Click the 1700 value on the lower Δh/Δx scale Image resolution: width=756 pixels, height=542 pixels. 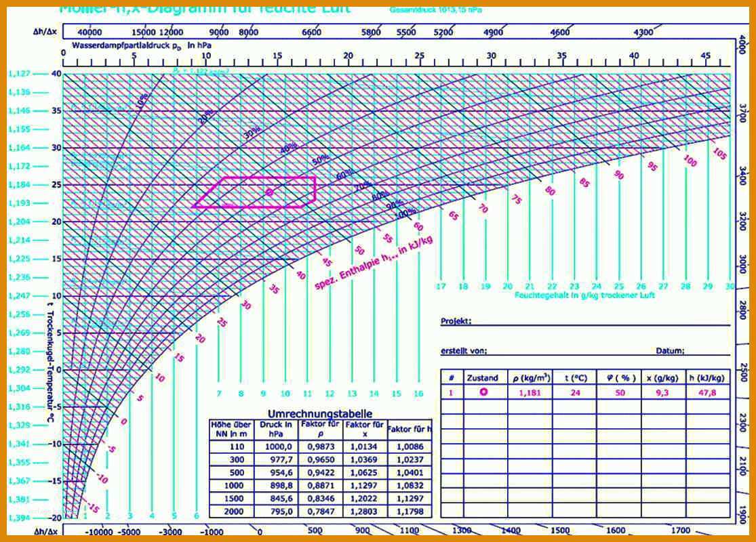681,530
